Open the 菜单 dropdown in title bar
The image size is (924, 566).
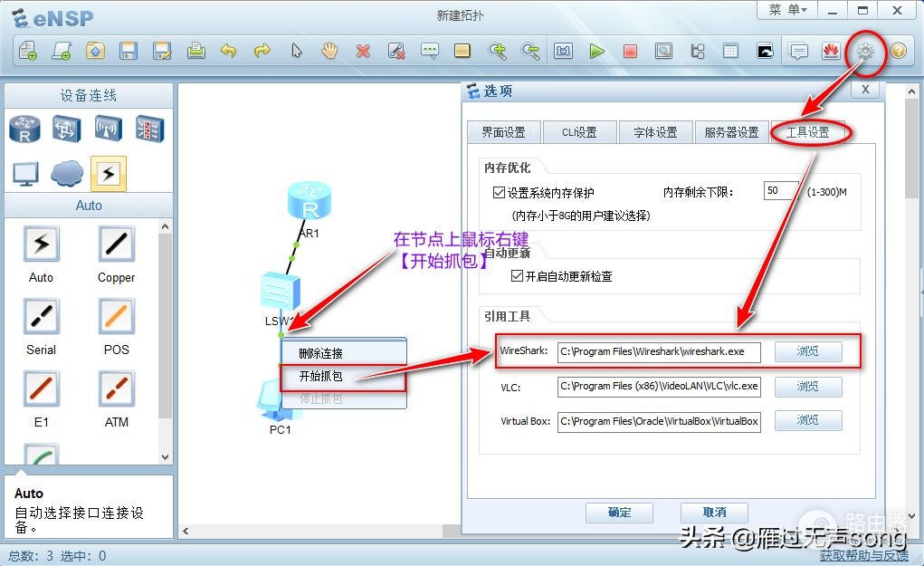coord(786,9)
